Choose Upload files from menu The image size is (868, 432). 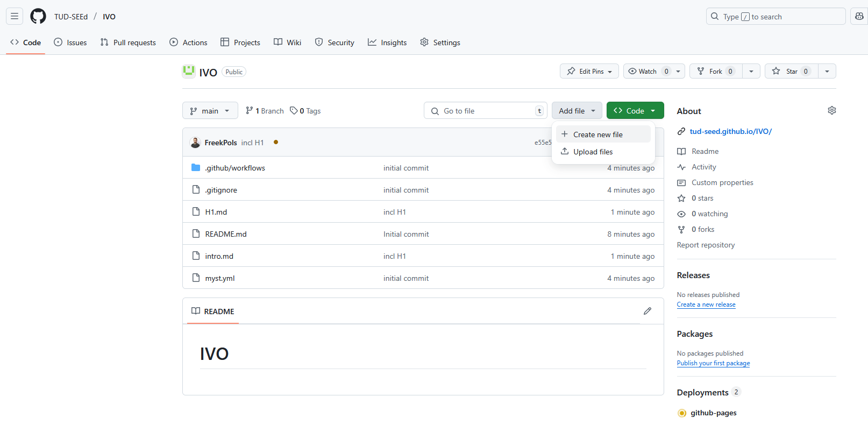pyautogui.click(x=593, y=152)
